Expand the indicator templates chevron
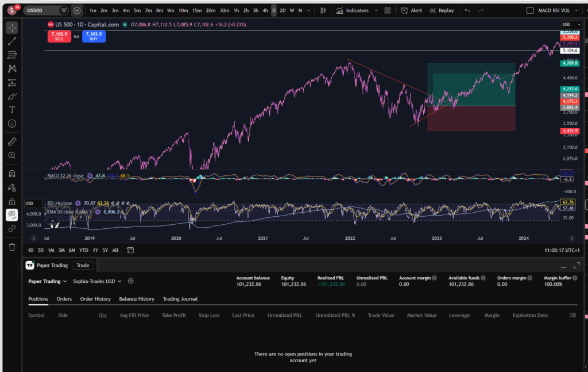The image size is (588, 372). pyautogui.click(x=376, y=10)
